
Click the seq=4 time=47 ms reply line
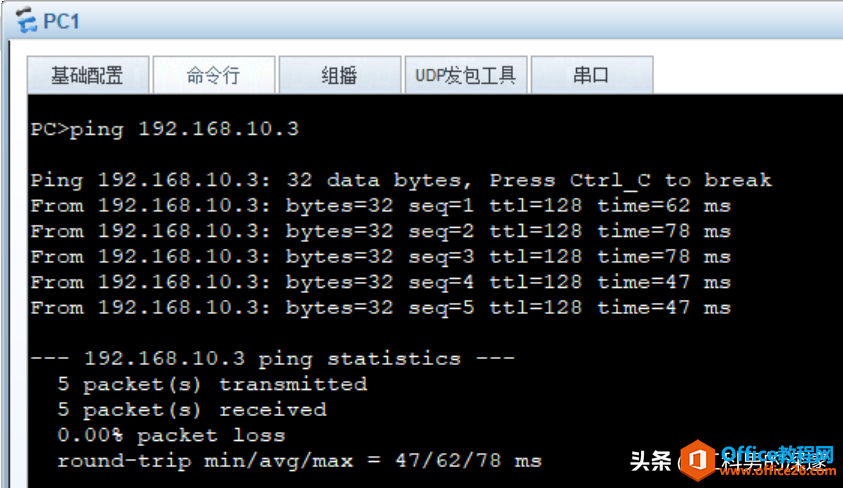tap(381, 283)
